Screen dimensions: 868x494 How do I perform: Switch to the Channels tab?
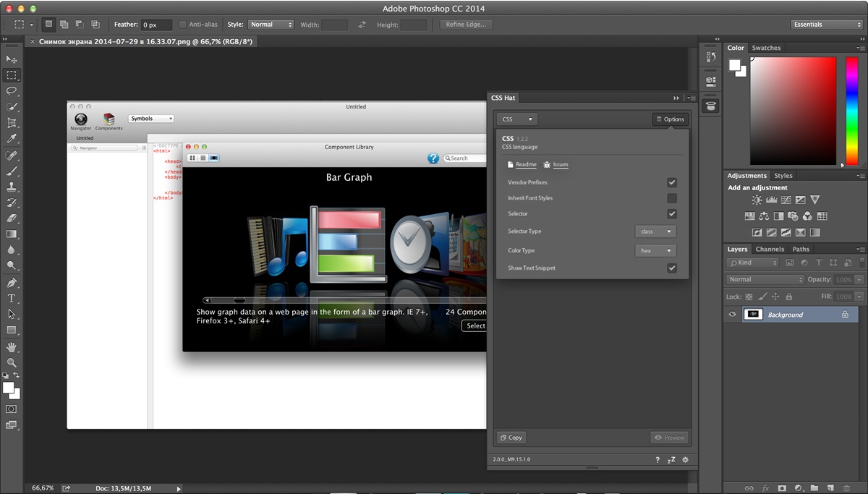coord(770,250)
